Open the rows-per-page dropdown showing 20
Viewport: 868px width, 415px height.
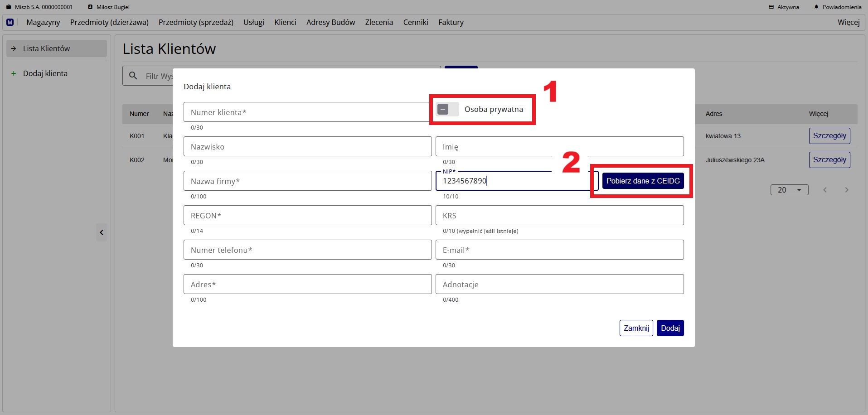[789, 190]
